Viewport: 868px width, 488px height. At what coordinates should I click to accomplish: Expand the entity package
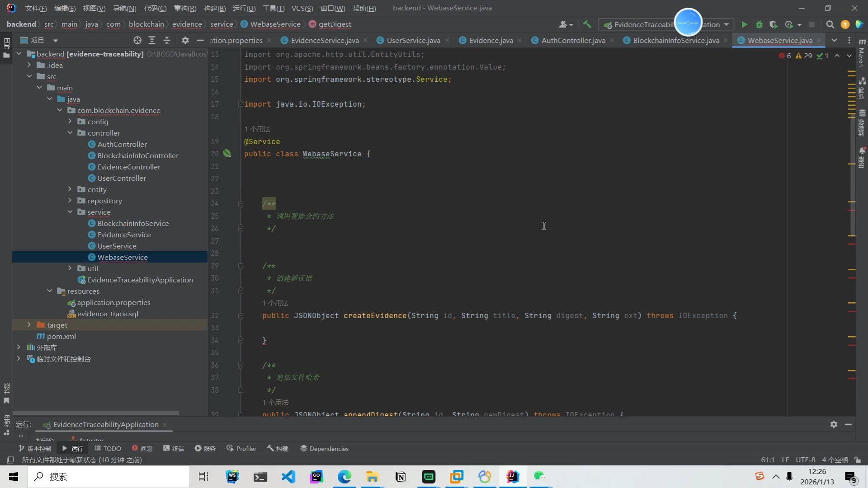click(x=70, y=189)
